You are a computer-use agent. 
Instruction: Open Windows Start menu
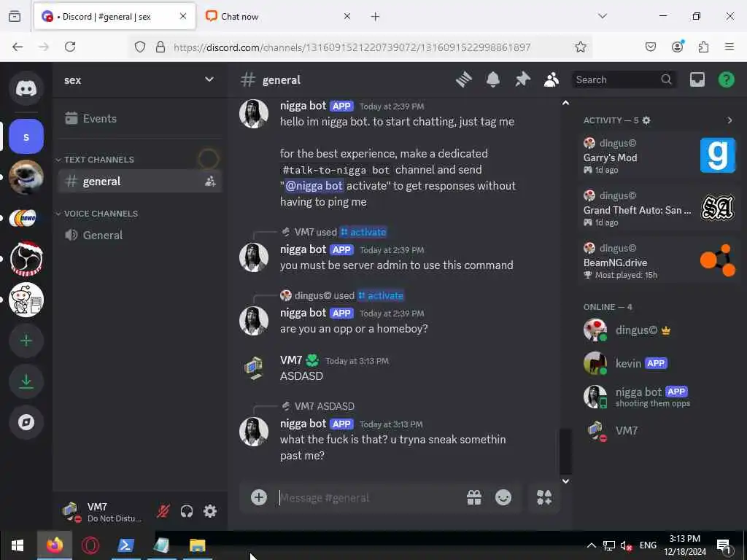pyautogui.click(x=18, y=545)
